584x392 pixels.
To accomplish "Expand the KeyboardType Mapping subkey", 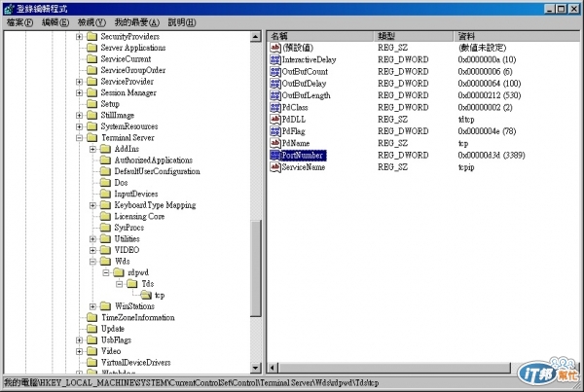I will pos(92,205).
